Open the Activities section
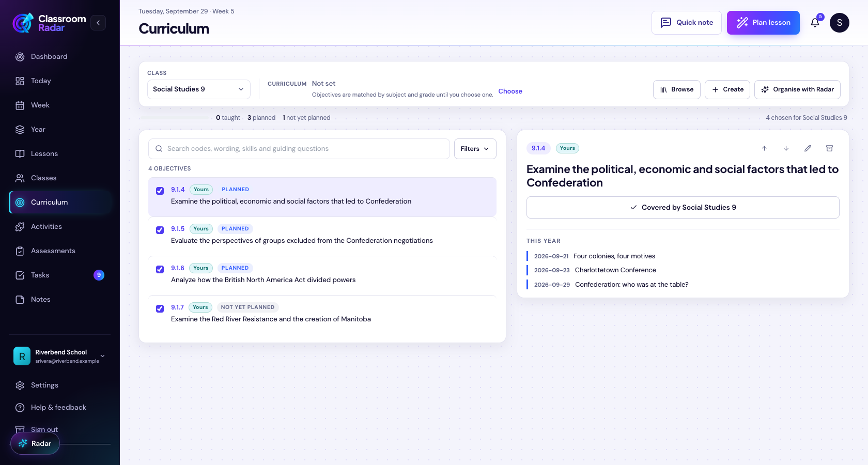This screenshot has height=465, width=868. coord(60,227)
